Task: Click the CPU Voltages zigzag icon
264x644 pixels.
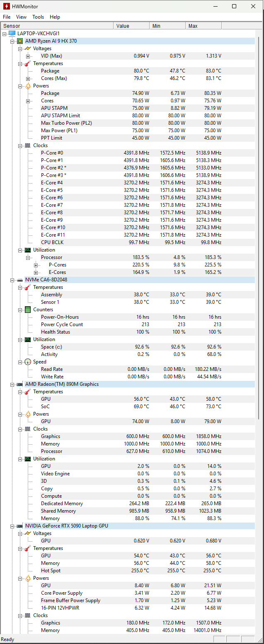Action: 28,48
